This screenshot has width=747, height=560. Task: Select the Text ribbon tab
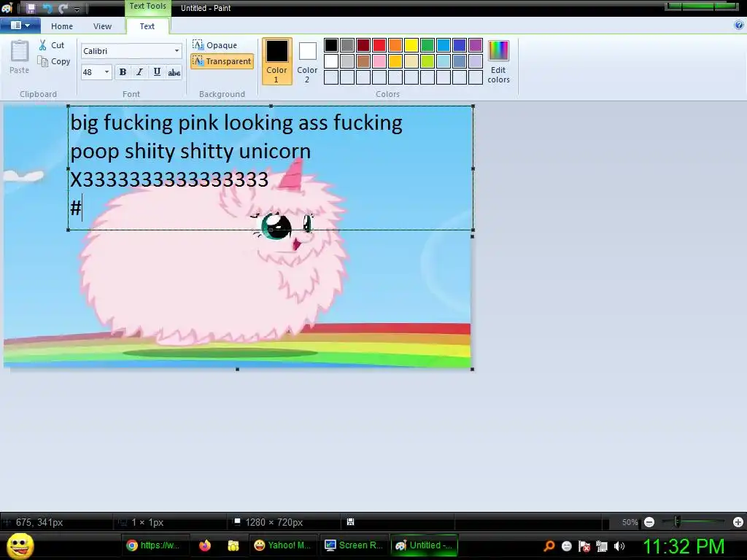pos(147,26)
